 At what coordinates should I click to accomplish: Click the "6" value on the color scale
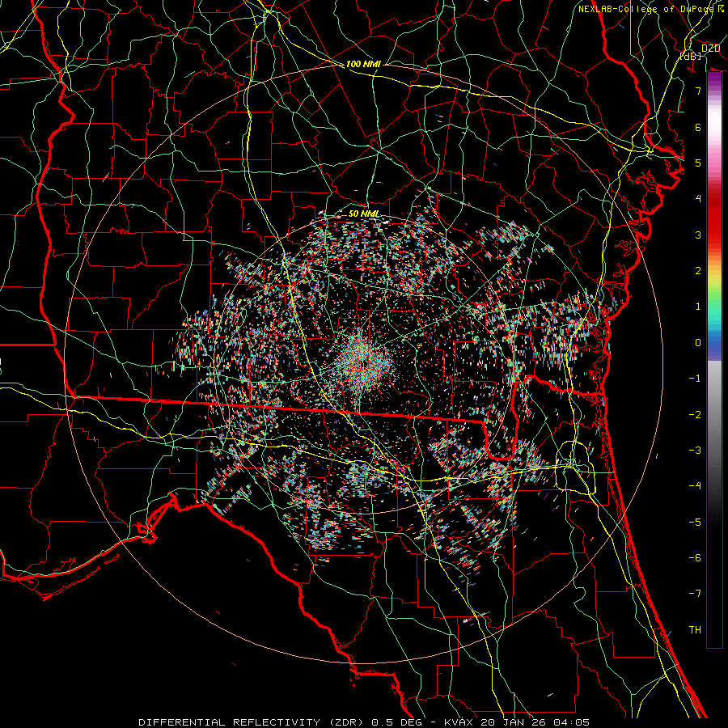698,127
